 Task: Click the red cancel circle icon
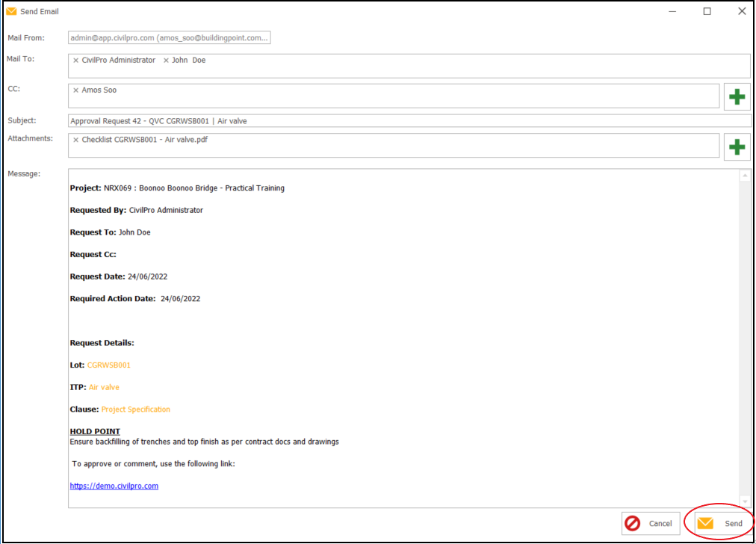coord(633,524)
